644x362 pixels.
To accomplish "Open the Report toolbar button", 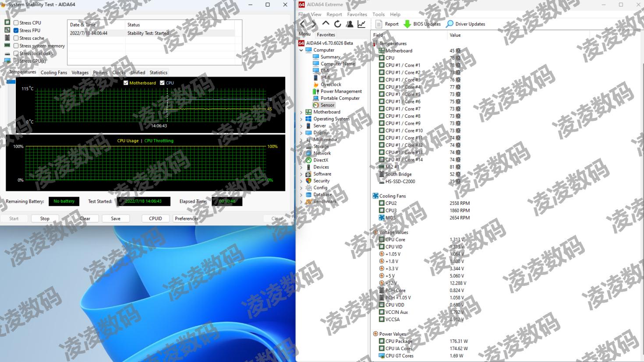I will click(387, 24).
